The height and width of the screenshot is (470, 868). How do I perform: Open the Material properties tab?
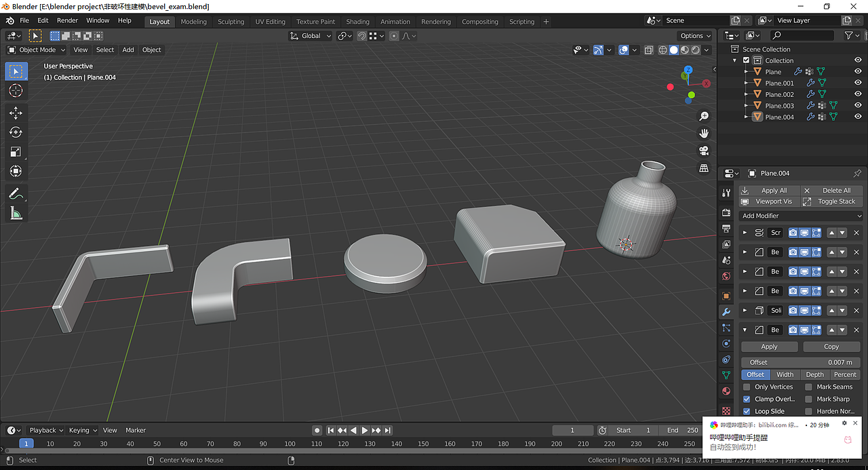pyautogui.click(x=726, y=391)
